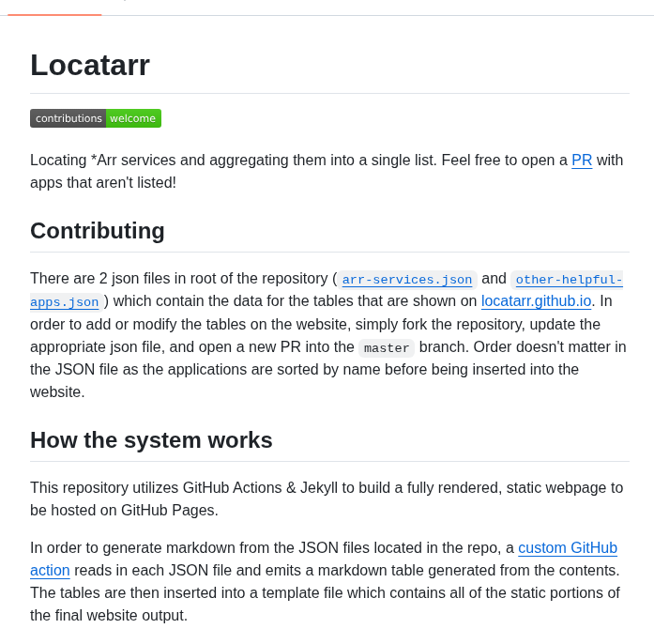Click the Locatarr heading
The width and height of the screenshot is (654, 644).
[x=90, y=65]
